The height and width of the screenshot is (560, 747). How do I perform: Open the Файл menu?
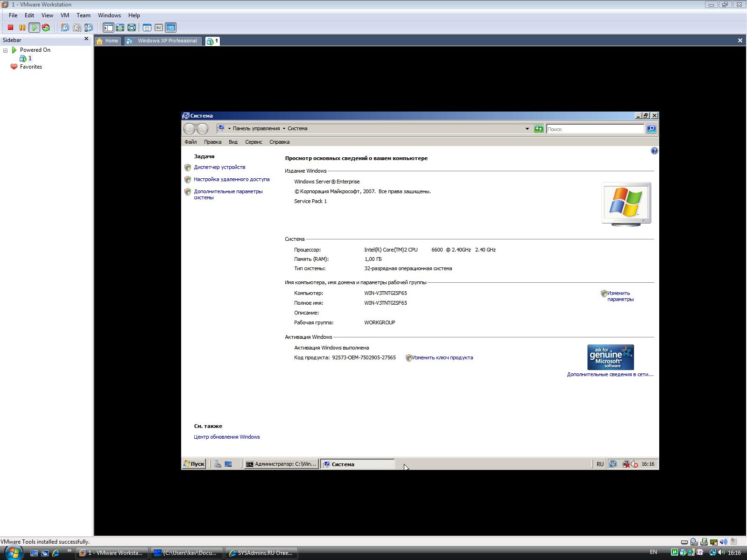(x=190, y=142)
